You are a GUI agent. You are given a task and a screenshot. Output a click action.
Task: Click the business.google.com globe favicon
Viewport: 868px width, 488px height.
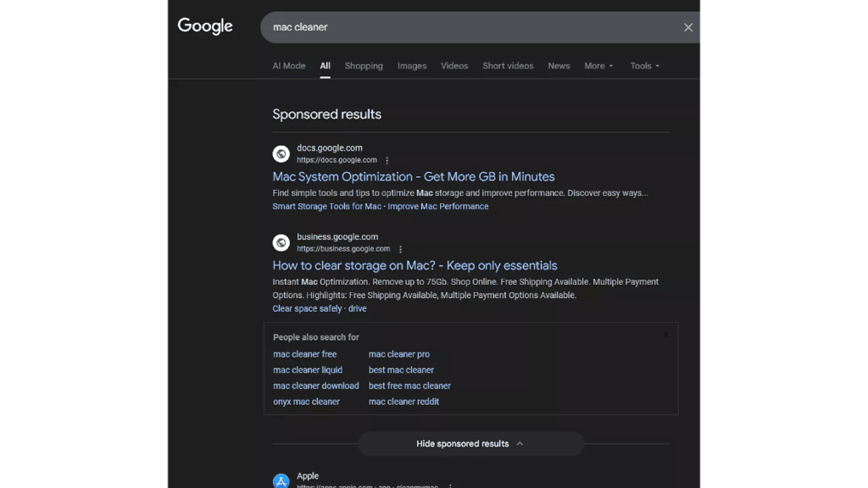(x=281, y=242)
